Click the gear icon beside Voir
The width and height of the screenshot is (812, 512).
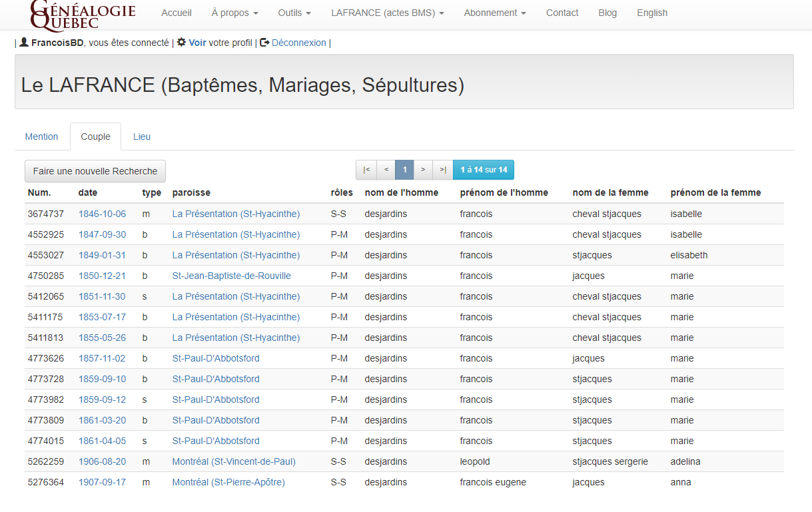[181, 42]
